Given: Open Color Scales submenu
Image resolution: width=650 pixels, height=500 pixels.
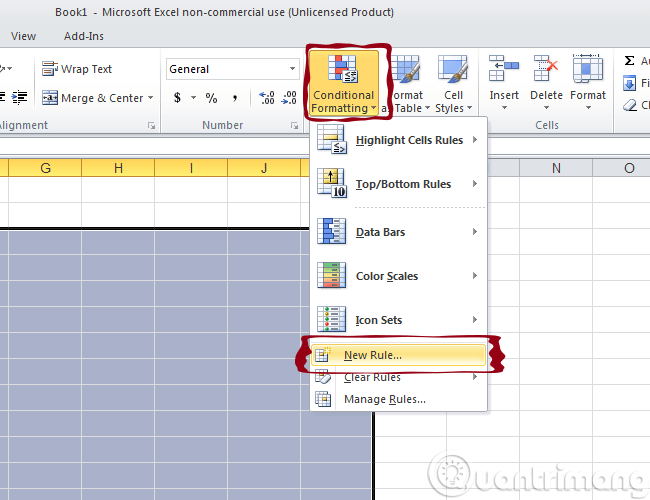Looking at the screenshot, I should 398,276.
